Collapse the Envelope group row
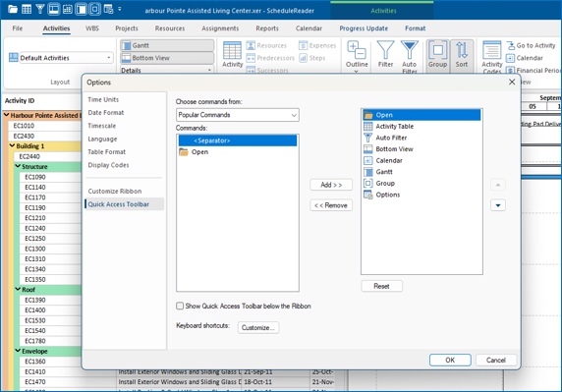 point(18,351)
